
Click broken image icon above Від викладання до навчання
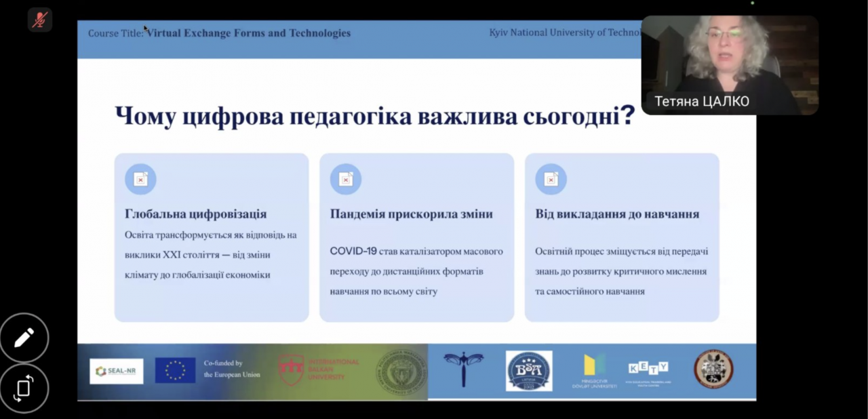[x=551, y=179]
